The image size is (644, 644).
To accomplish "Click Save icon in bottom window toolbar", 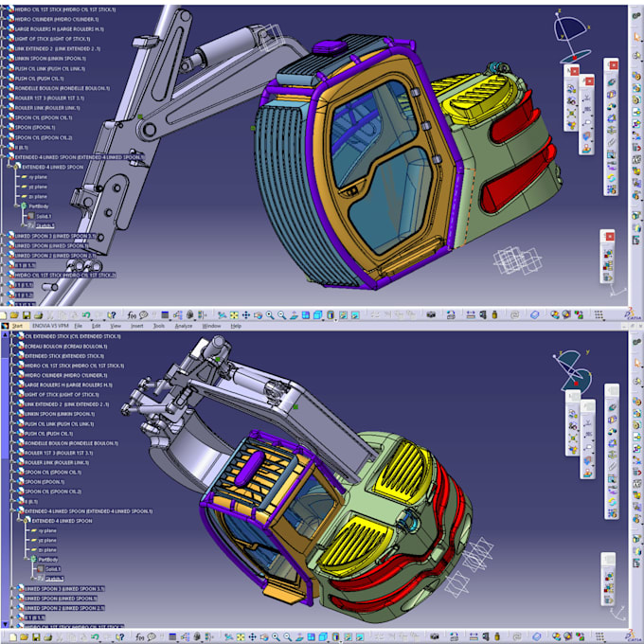I will pyautogui.click(x=36, y=637).
